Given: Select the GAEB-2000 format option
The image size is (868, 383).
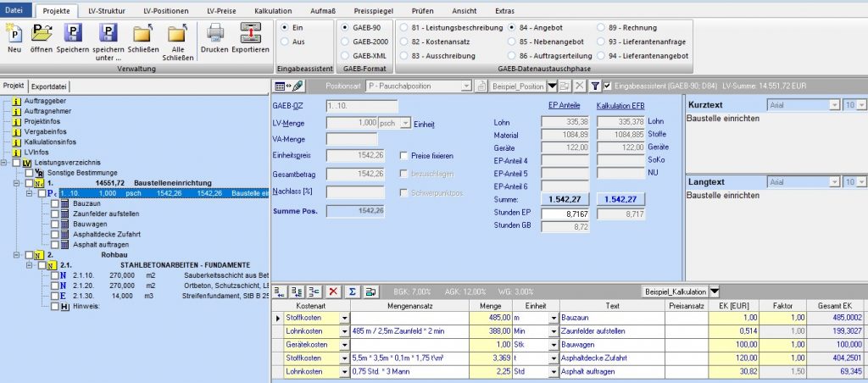Looking at the screenshot, I should point(345,42).
